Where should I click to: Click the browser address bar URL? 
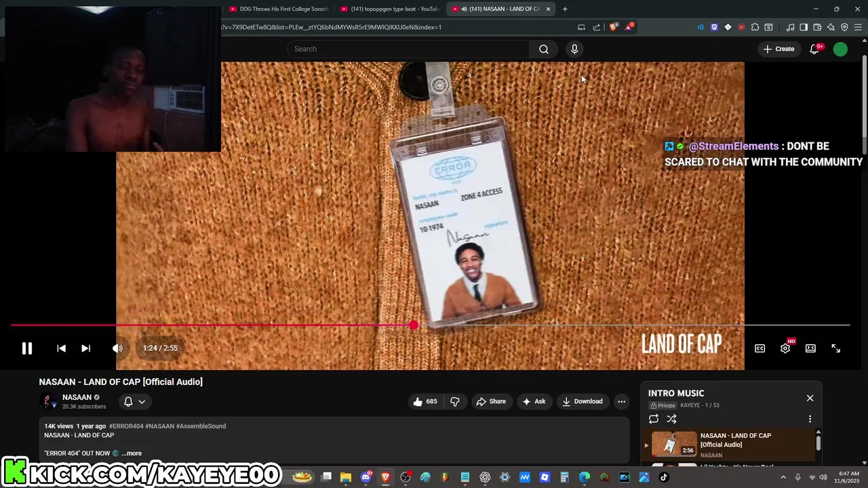[x=332, y=27]
